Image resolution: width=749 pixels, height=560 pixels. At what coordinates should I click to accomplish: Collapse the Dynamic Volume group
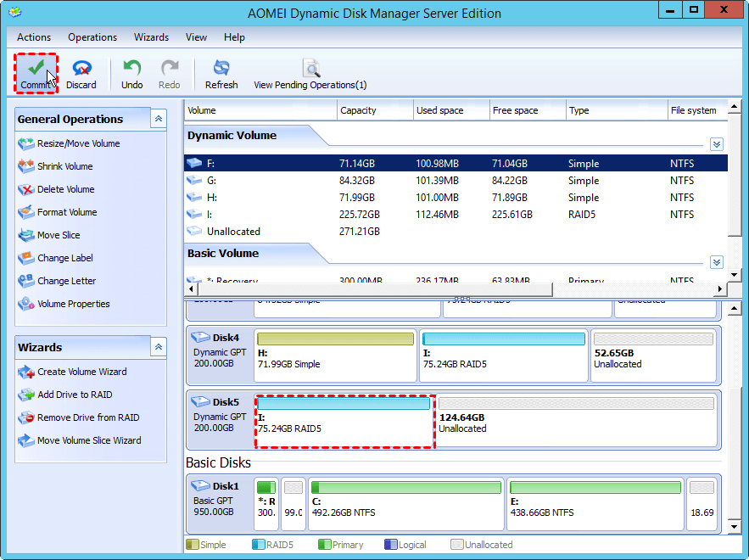tap(717, 144)
